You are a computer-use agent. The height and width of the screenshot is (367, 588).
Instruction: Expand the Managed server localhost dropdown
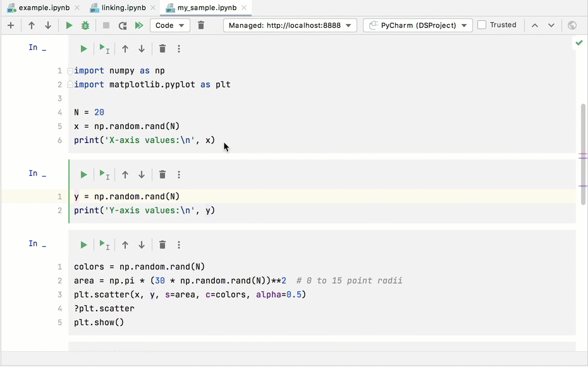click(x=290, y=25)
